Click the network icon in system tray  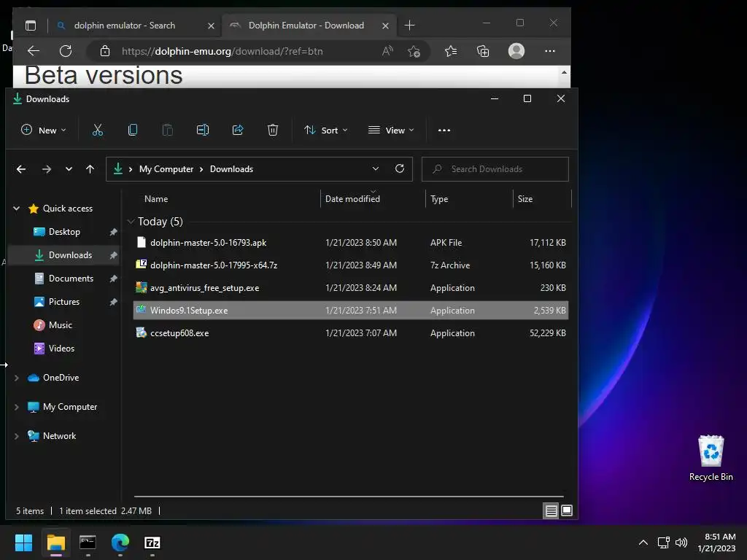663,542
